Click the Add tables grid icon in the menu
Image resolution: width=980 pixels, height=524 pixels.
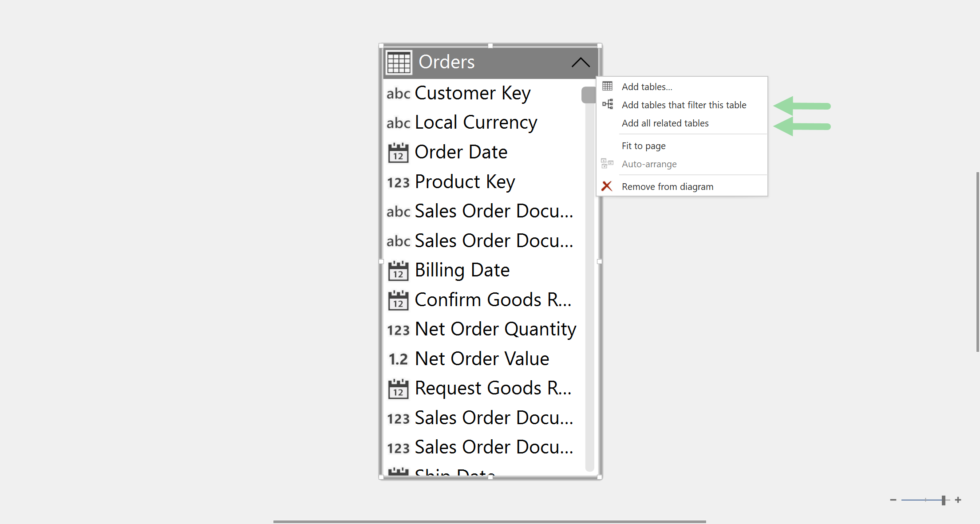pyautogui.click(x=607, y=86)
